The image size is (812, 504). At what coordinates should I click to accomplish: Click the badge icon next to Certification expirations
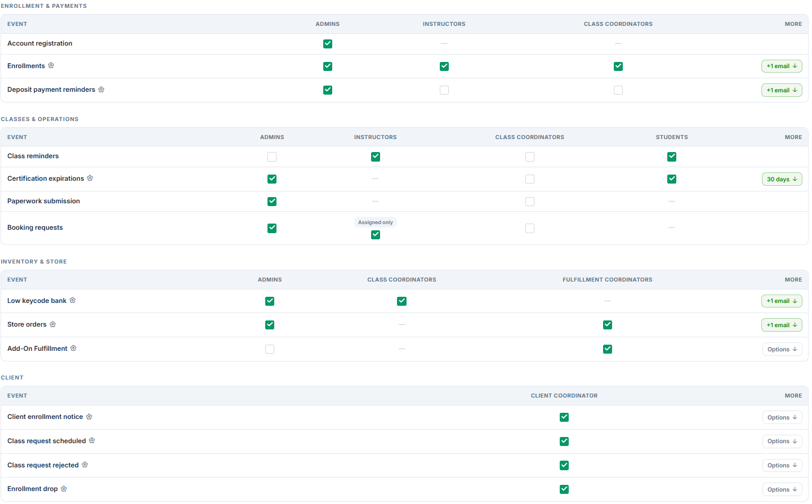(90, 179)
